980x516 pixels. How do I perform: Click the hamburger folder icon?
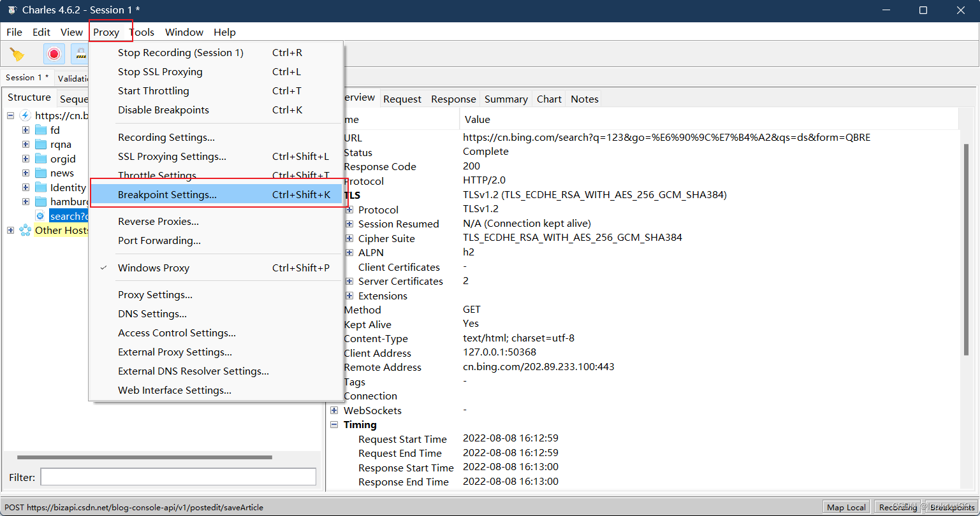click(x=41, y=202)
